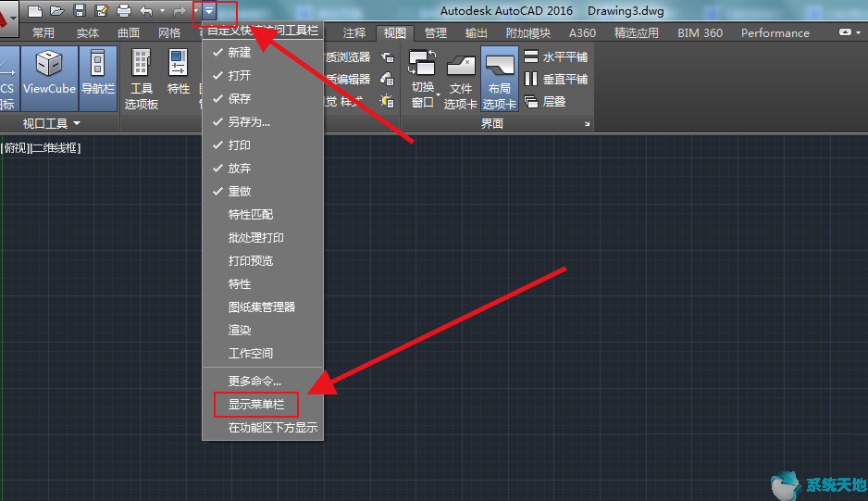Open the Undo history dropdown arrow
The width and height of the screenshot is (868, 501).
click(162, 10)
